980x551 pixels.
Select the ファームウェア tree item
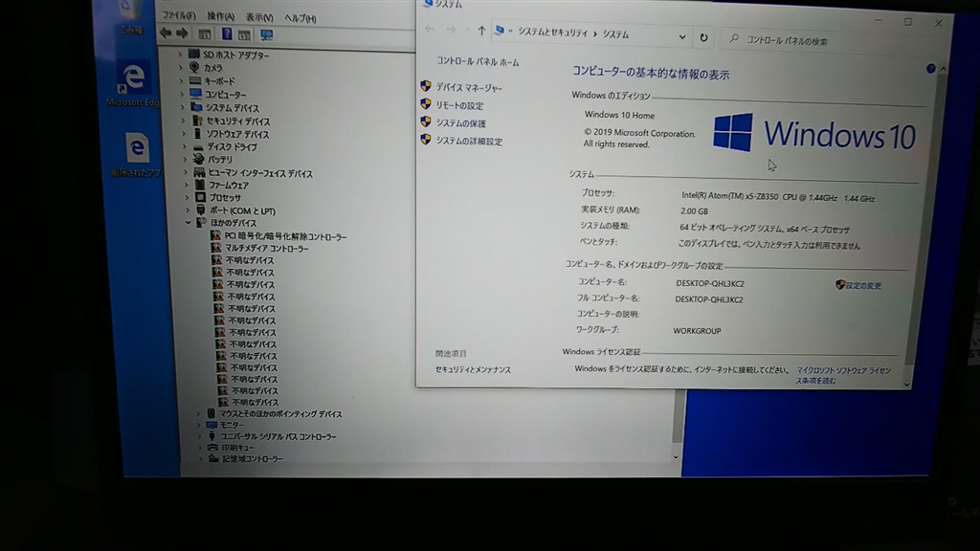coord(229,185)
